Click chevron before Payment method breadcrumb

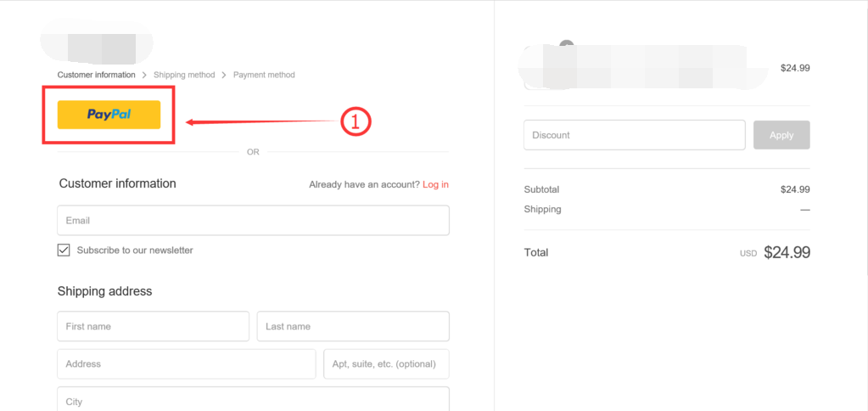point(224,76)
